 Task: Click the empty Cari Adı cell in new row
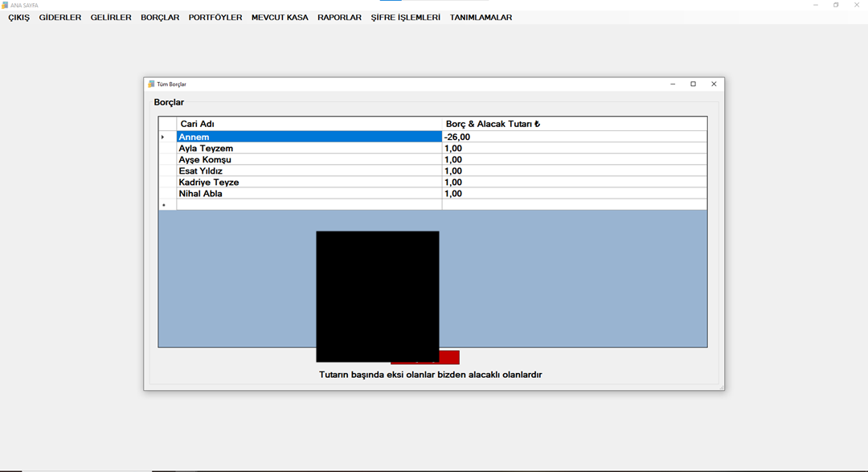point(309,205)
